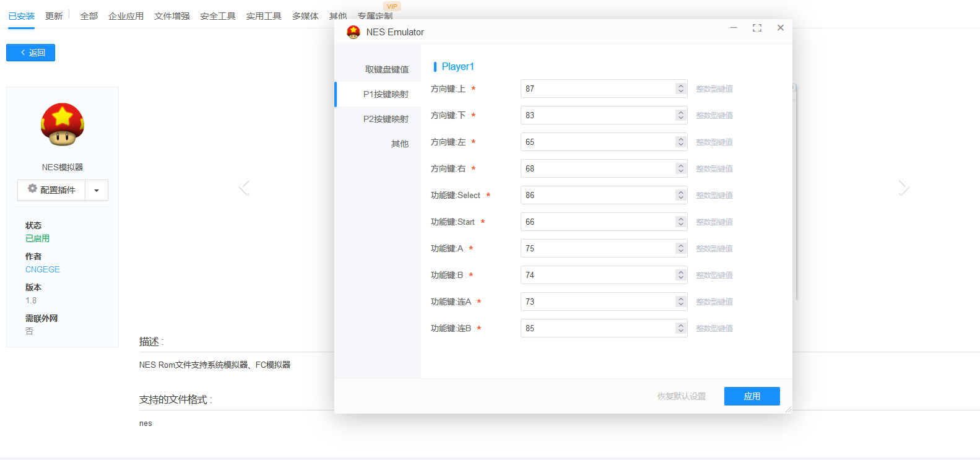The image size is (980, 460).
Task: Click input field for 方向键:上 containing 87
Action: tap(604, 89)
